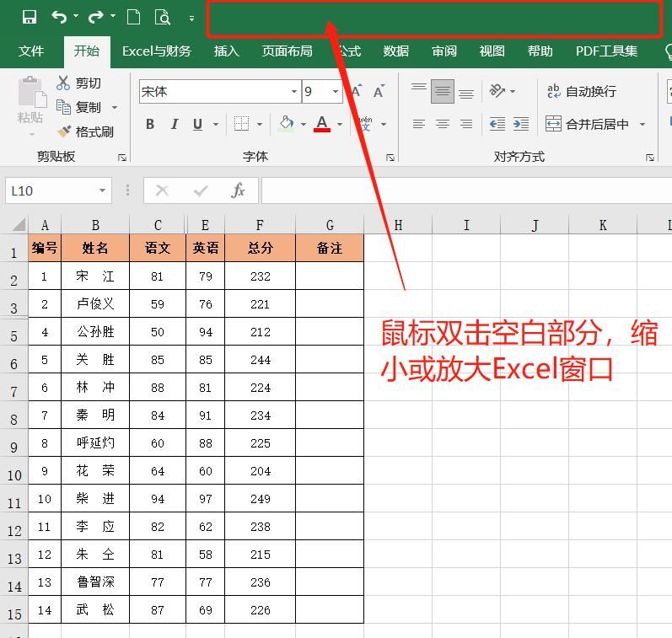Image resolution: width=672 pixels, height=638 pixels.
Task: Click the Save icon in quick access toolbar
Action: click(x=30, y=17)
